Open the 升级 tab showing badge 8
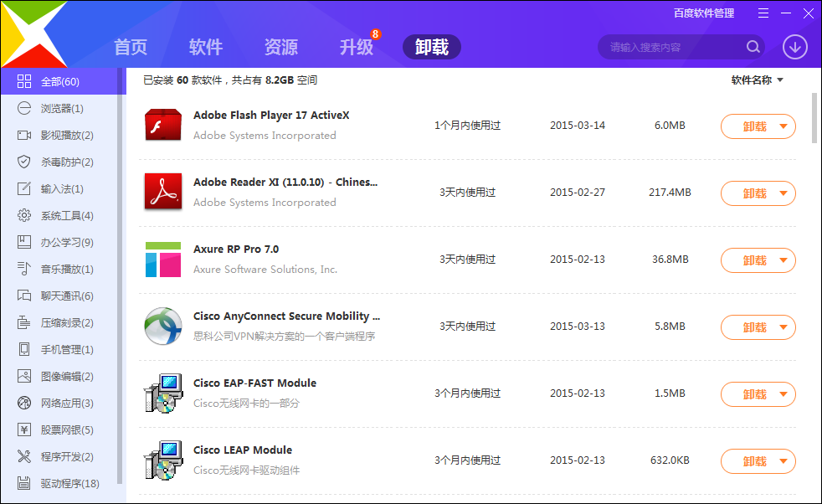 point(356,48)
